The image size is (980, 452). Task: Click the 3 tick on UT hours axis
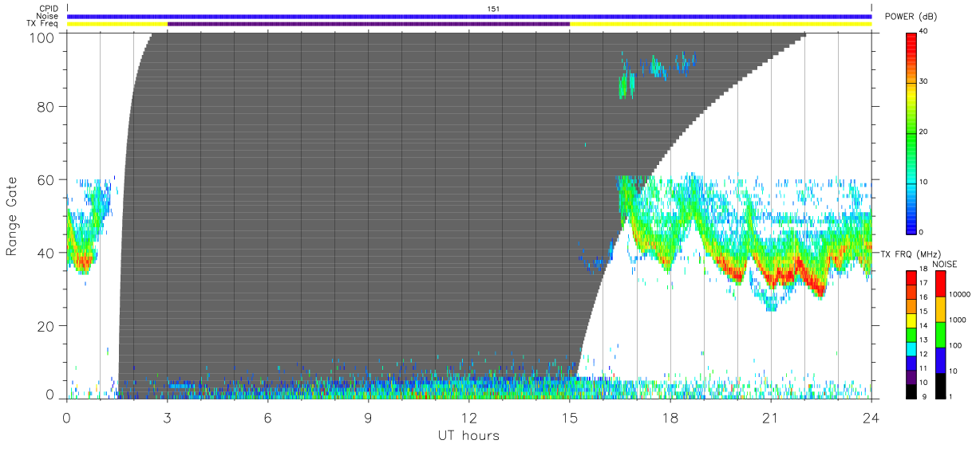pos(168,418)
